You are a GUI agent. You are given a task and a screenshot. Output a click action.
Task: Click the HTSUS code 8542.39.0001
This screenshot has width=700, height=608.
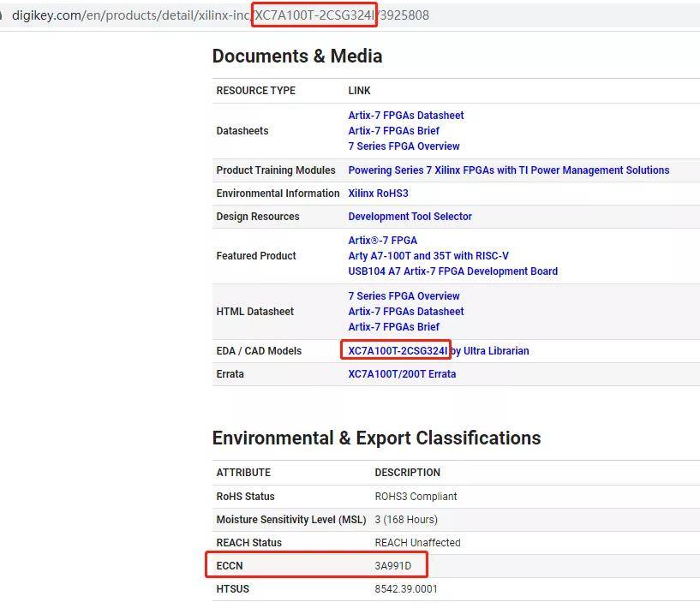click(405, 589)
